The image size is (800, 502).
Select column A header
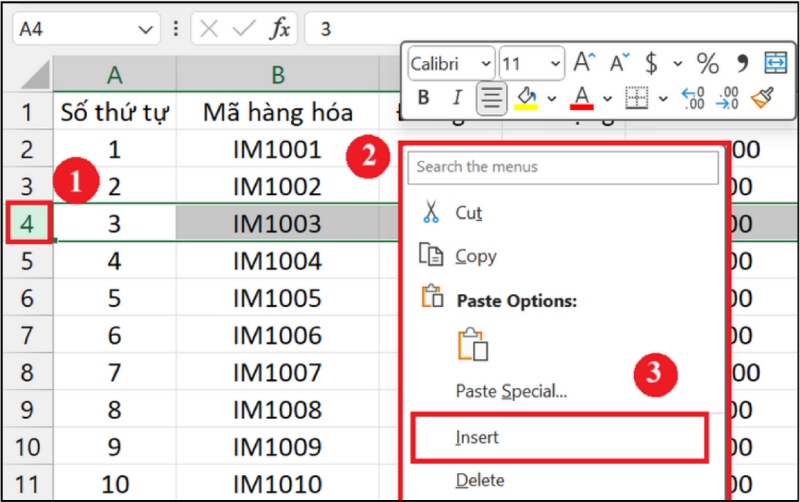[x=115, y=75]
